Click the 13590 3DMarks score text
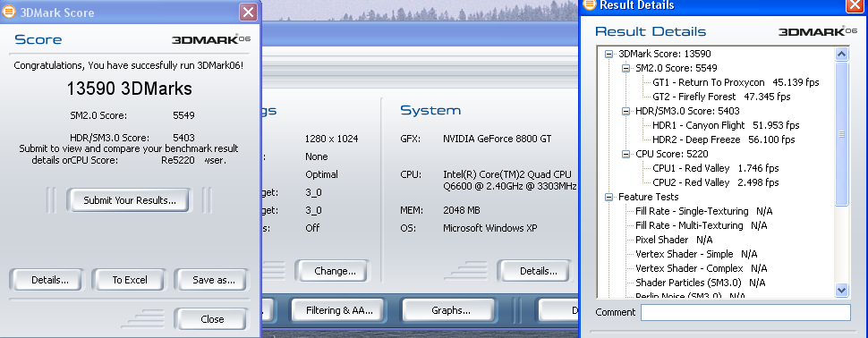This screenshot has width=868, height=338. coord(130,89)
